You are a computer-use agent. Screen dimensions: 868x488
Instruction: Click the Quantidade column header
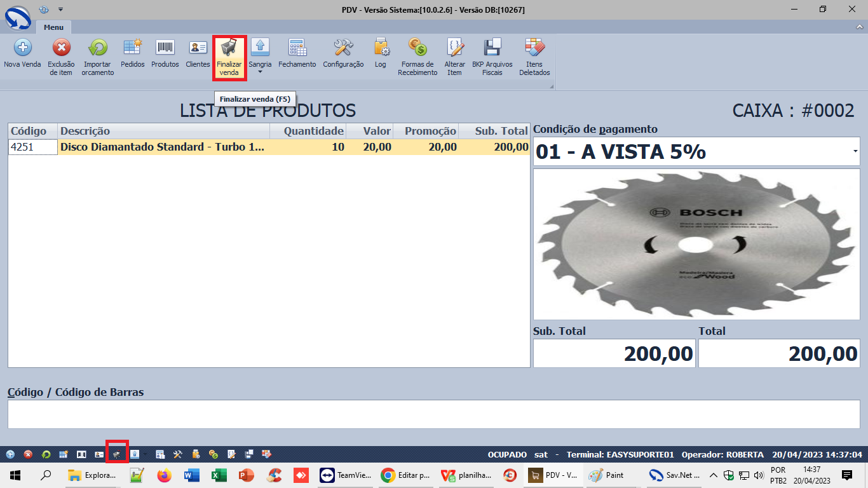[x=308, y=131]
